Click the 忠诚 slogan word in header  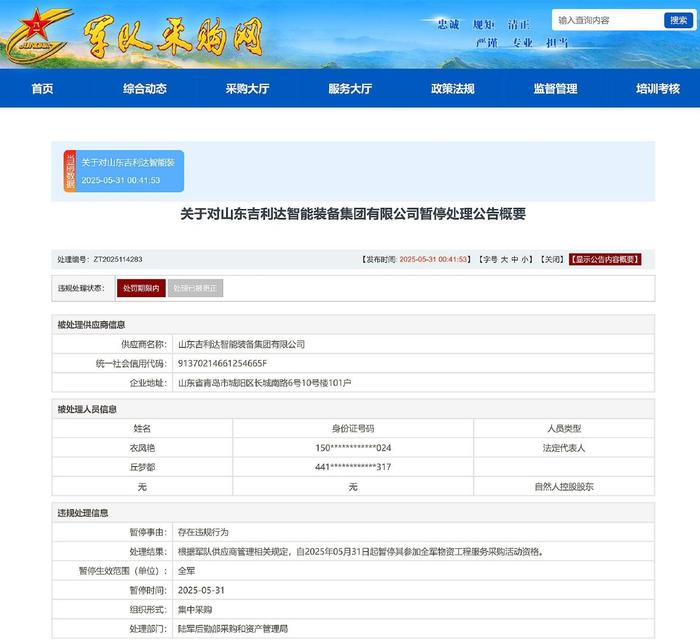coord(448,24)
